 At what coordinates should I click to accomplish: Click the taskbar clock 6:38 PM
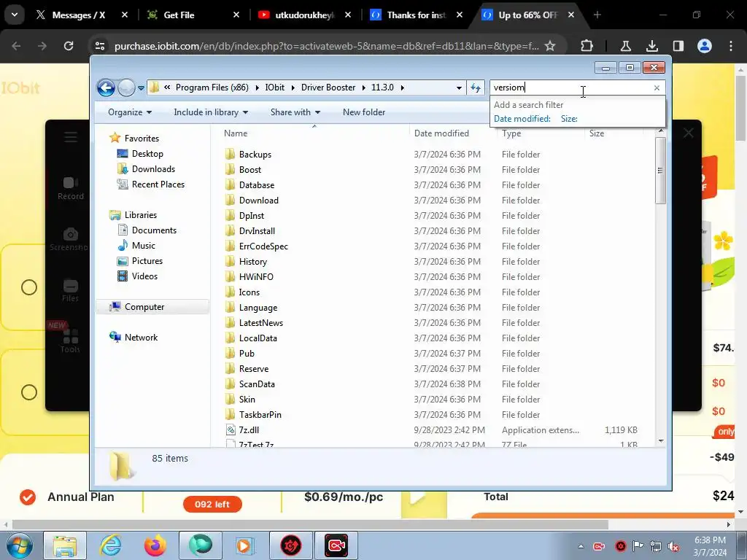[x=710, y=540]
